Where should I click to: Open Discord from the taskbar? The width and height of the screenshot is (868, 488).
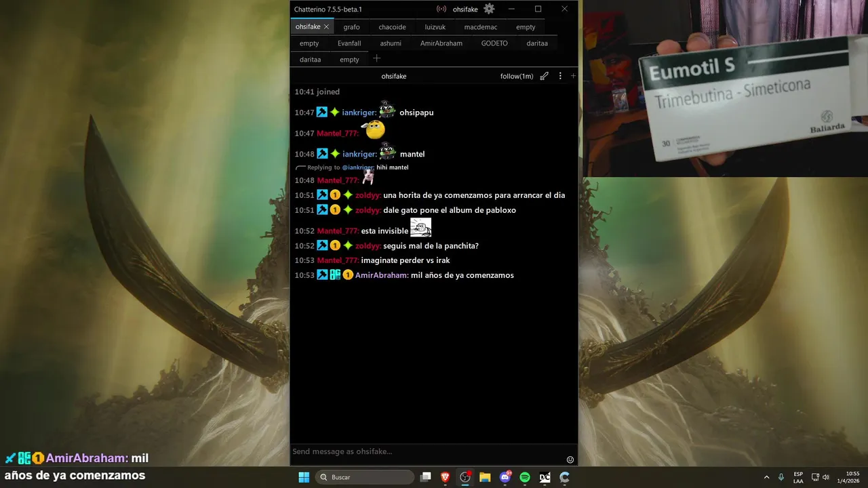click(505, 477)
